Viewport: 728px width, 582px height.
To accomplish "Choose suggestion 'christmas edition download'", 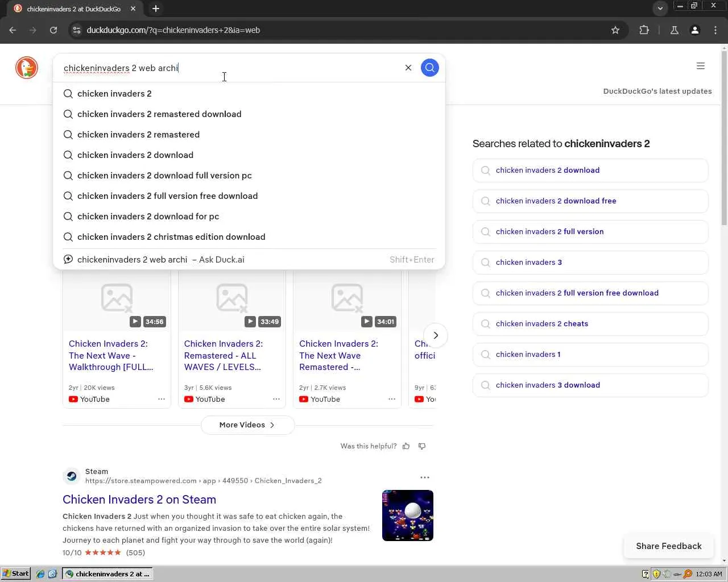I will point(249,237).
